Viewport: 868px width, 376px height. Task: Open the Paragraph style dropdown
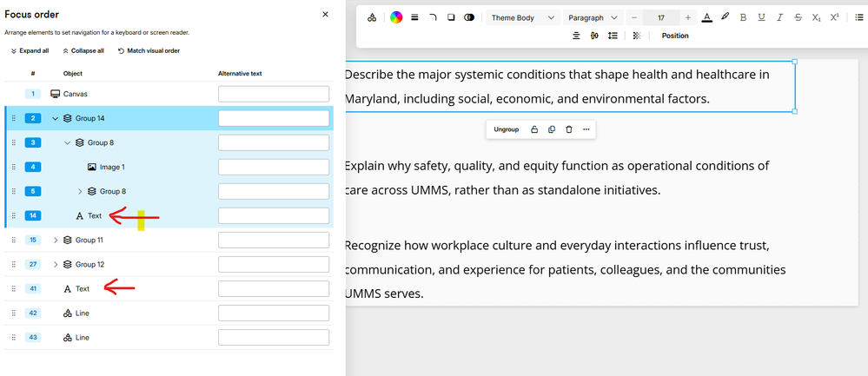pyautogui.click(x=593, y=17)
